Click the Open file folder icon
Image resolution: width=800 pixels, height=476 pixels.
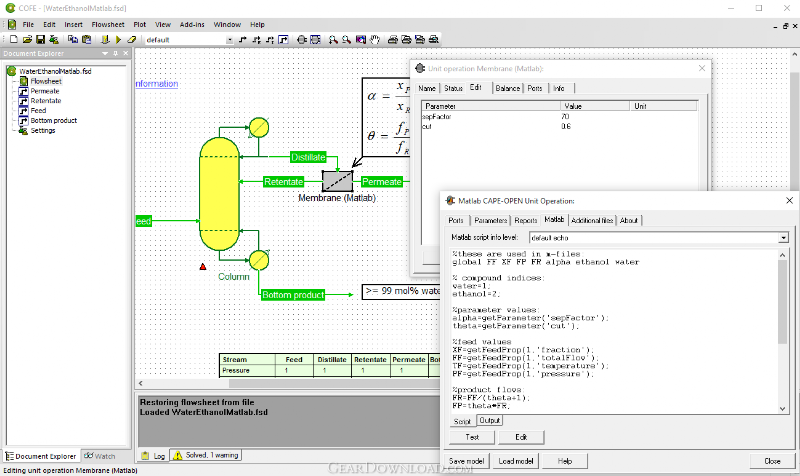[x=27, y=39]
